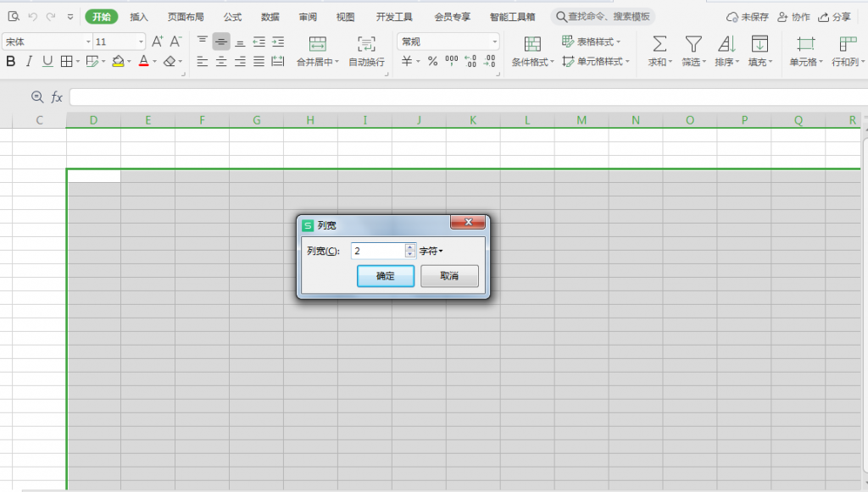
Task: Open the font size dropdown
Action: pos(141,41)
